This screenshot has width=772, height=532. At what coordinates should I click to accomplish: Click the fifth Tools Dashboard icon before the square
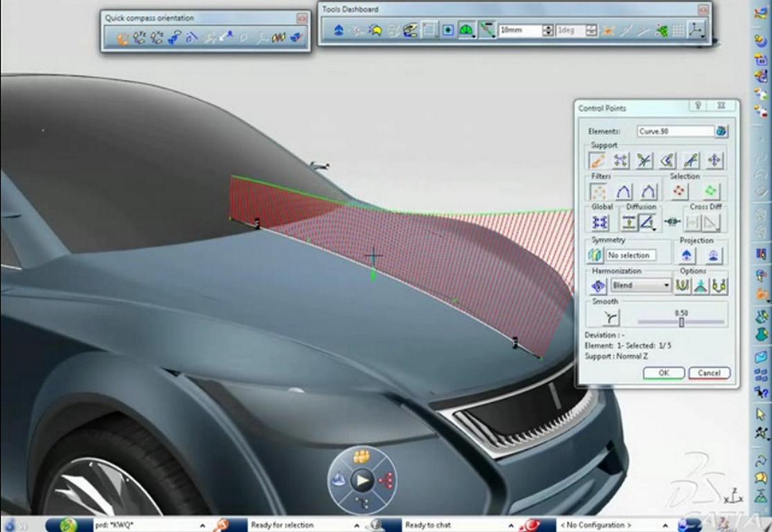point(410,30)
